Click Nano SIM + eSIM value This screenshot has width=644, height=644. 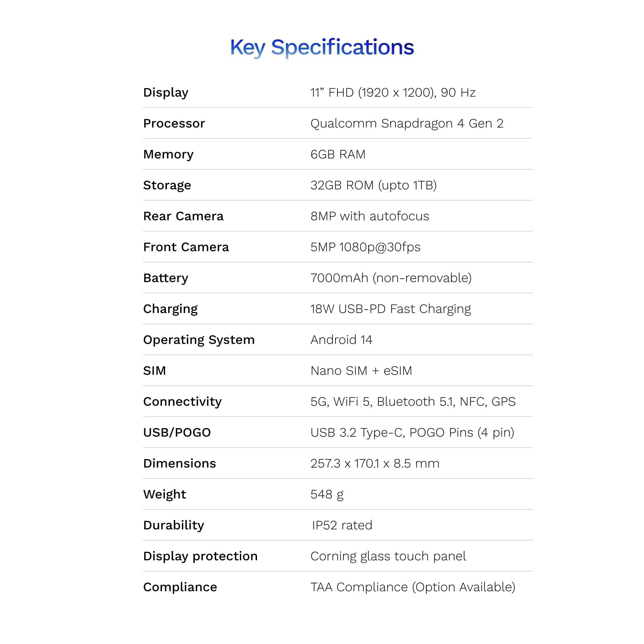pos(361,371)
